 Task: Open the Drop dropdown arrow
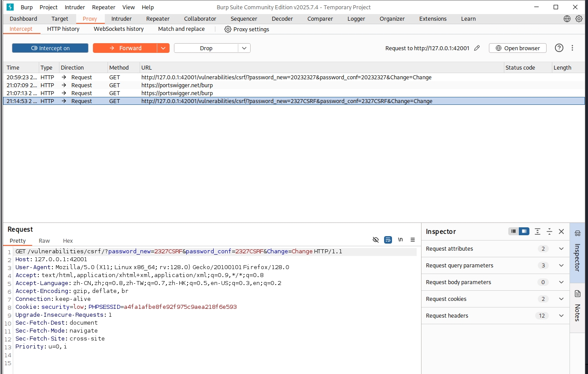[x=244, y=48]
